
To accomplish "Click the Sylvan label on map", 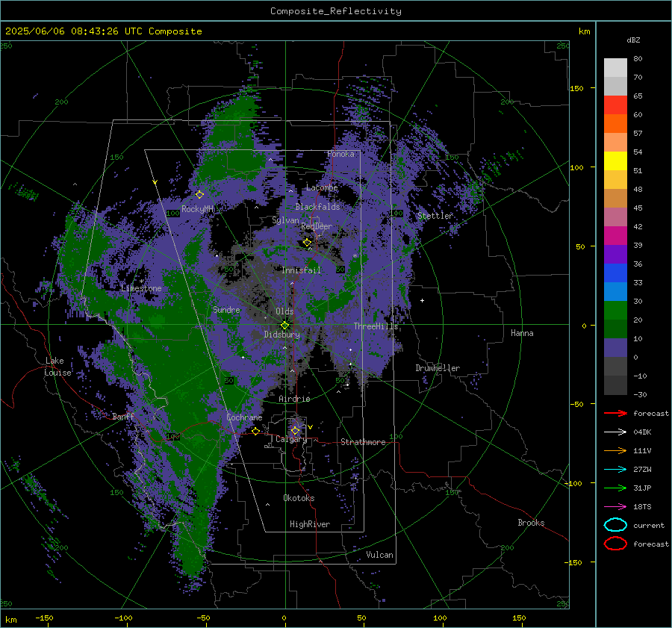I will (285, 220).
